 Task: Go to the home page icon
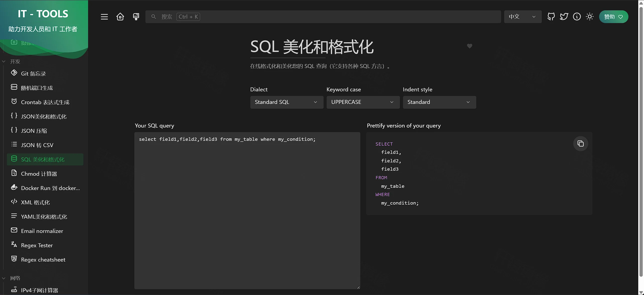click(x=120, y=17)
